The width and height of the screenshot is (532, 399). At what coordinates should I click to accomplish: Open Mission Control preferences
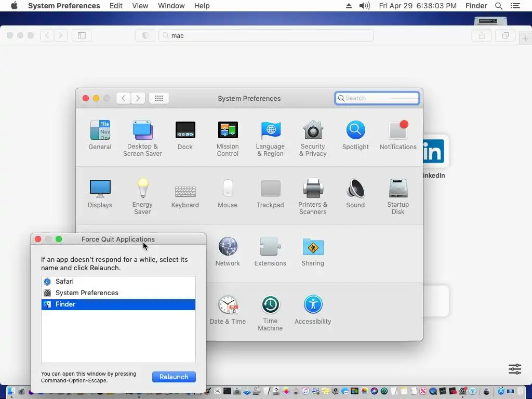pyautogui.click(x=228, y=138)
